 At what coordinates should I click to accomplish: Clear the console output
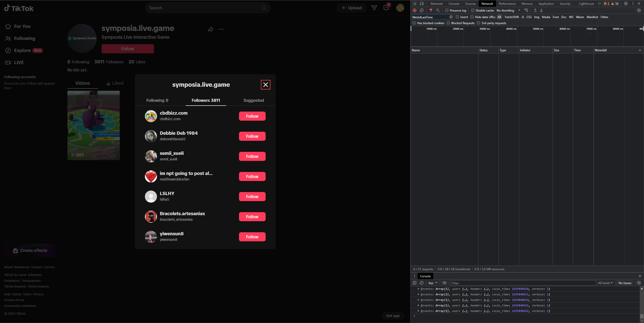[x=422, y=283]
